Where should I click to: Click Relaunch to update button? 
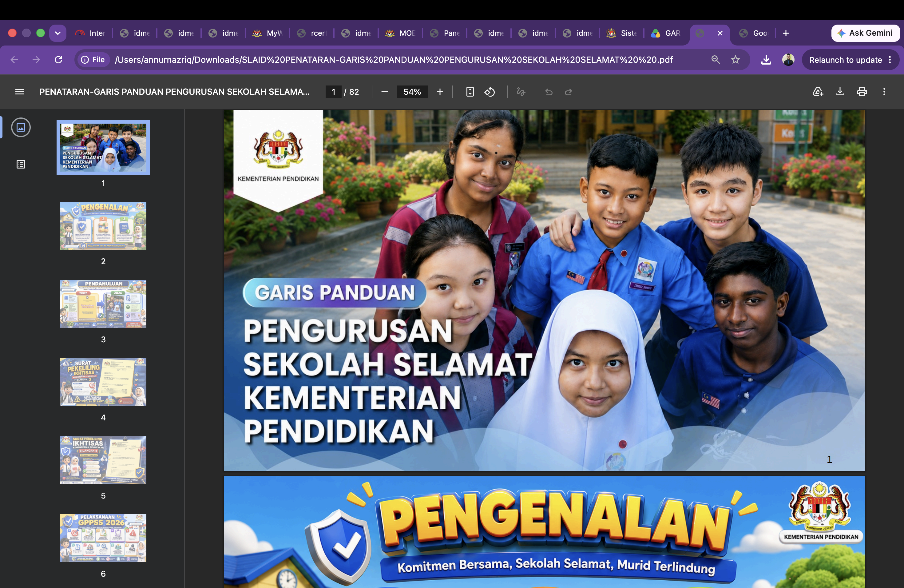pos(845,60)
